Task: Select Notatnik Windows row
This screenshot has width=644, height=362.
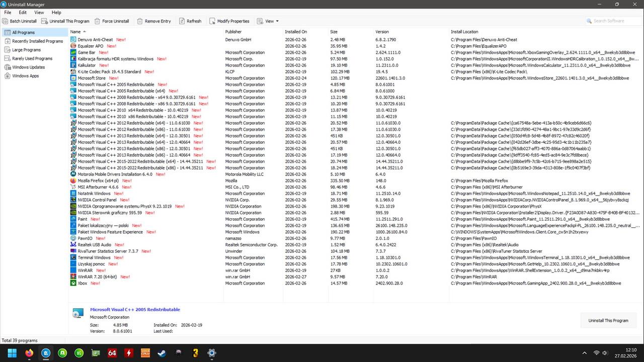Action: 356,194
